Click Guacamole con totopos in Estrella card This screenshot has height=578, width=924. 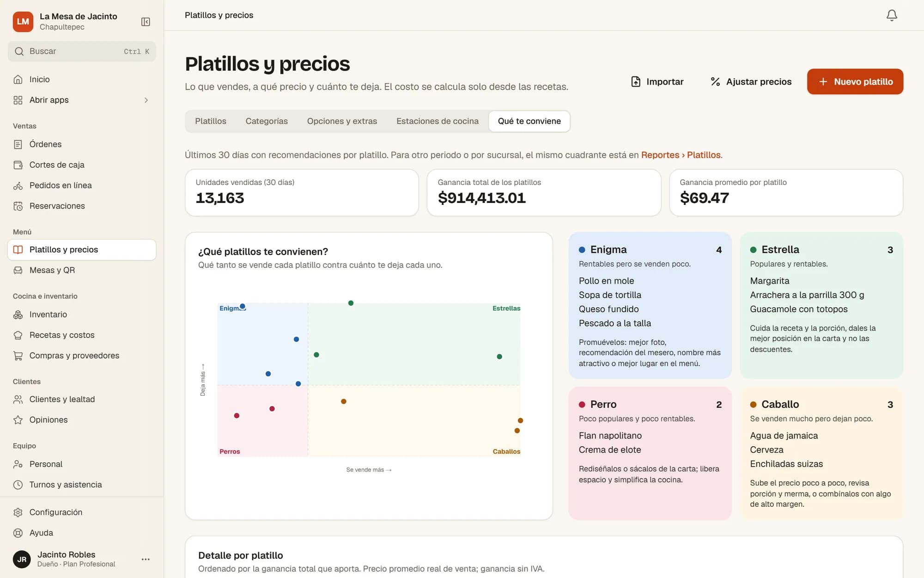coord(799,309)
